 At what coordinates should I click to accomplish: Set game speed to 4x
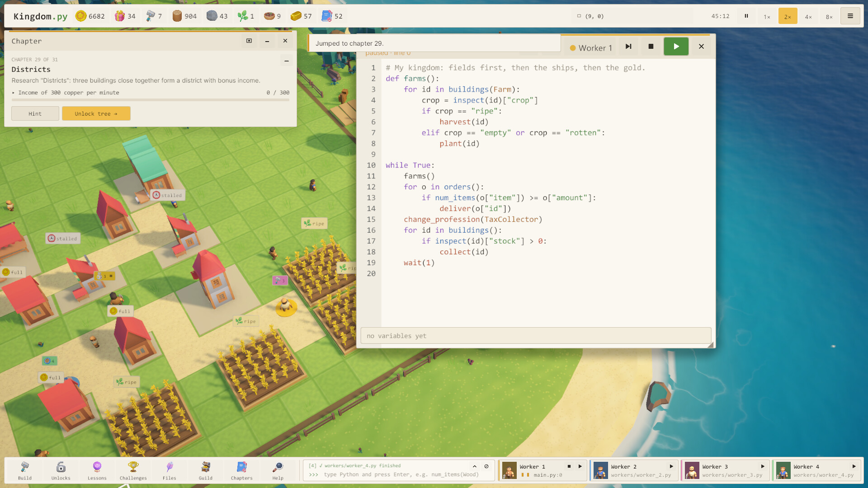coord(808,16)
